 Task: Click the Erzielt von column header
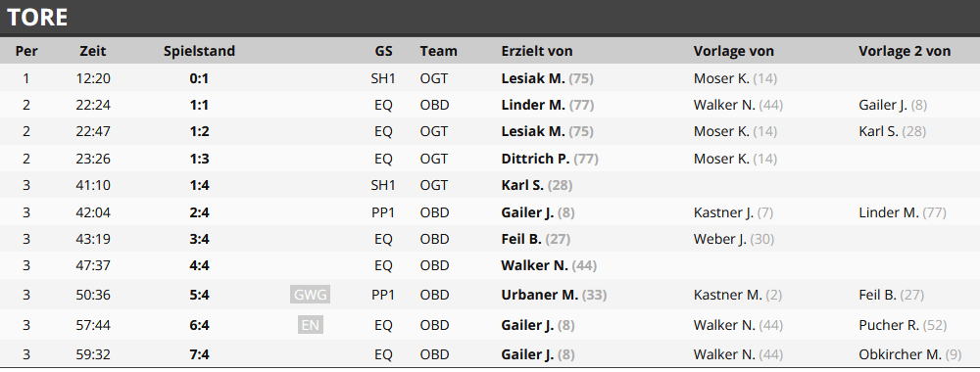(537, 51)
